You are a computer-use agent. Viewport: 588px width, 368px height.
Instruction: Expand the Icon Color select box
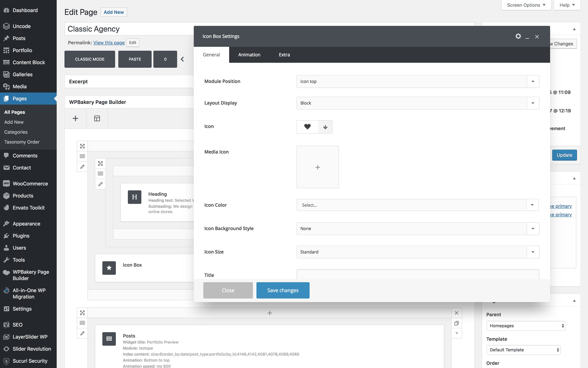[x=417, y=205]
